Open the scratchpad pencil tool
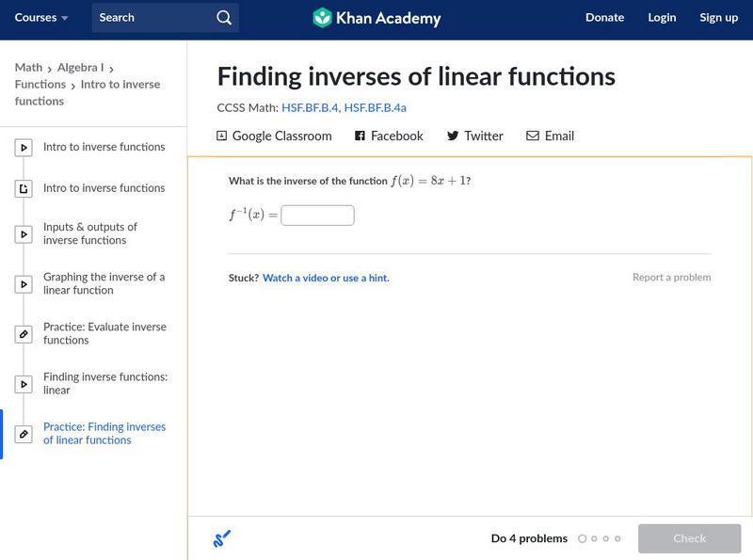 pos(222,538)
